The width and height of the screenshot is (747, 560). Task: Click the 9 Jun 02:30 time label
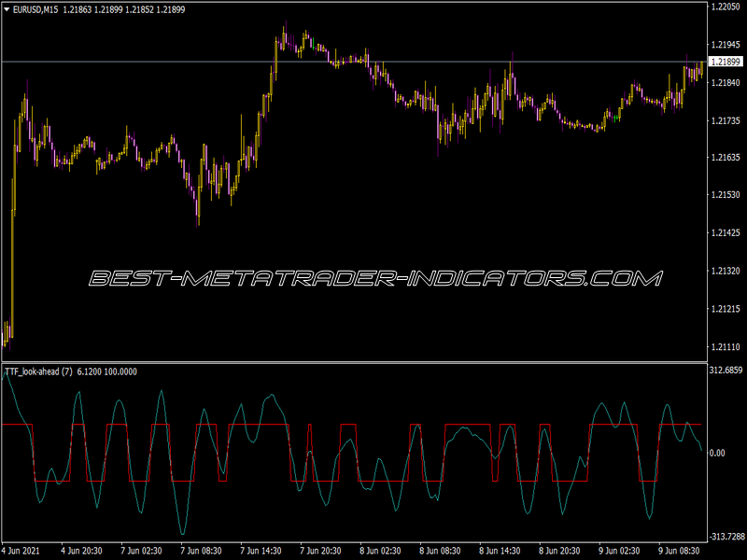(x=619, y=551)
